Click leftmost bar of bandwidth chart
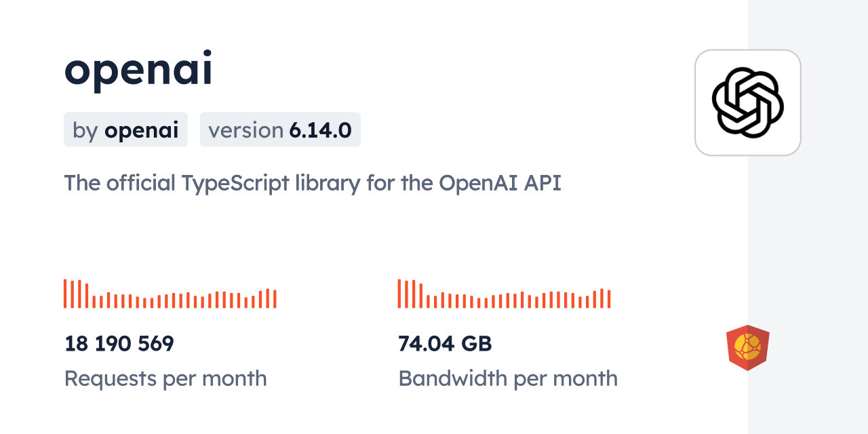Screen dimensions: 868x434 pyautogui.click(x=399, y=294)
